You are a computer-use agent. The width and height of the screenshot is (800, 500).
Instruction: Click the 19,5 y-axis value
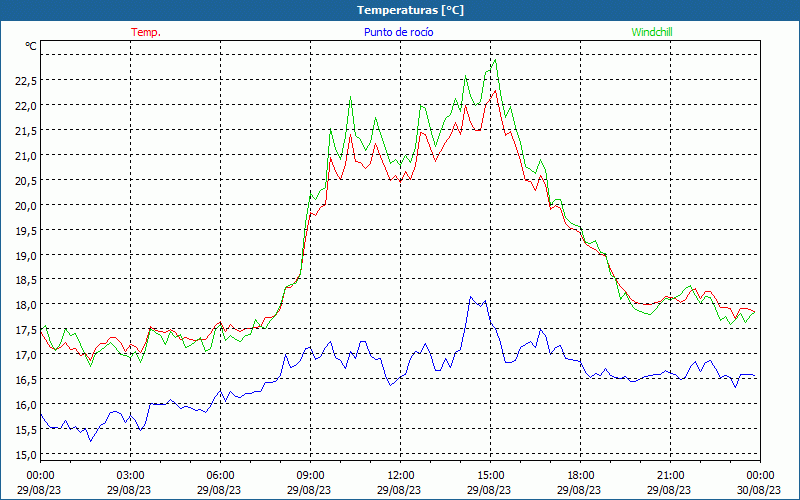26,231
